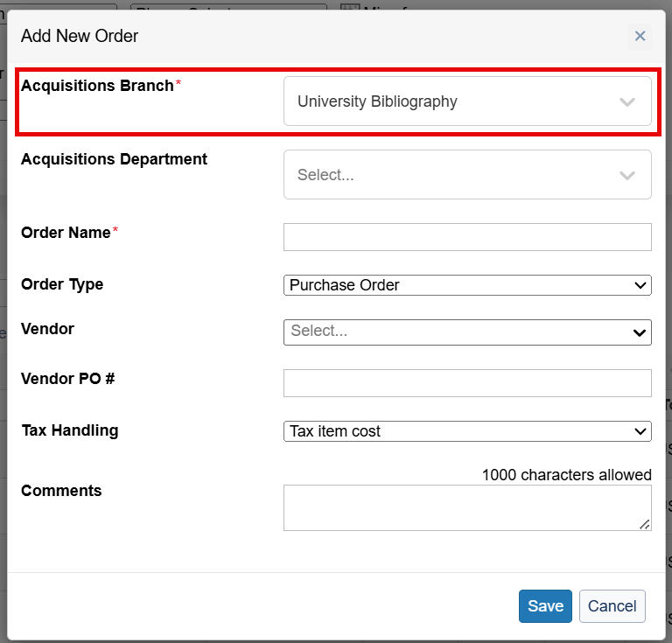Expand the Acquisitions Branch chevron arrow
Screen dimensions: 672x643
pos(626,101)
